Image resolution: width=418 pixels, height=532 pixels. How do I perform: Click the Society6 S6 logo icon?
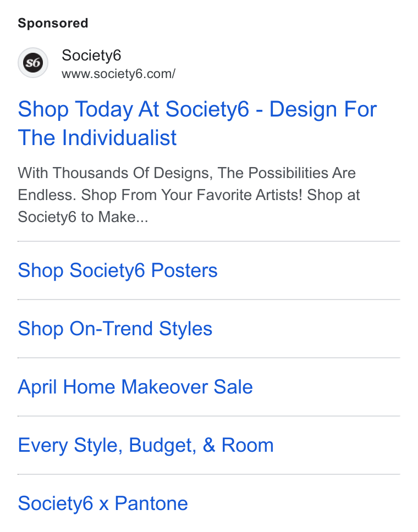pyautogui.click(x=33, y=63)
